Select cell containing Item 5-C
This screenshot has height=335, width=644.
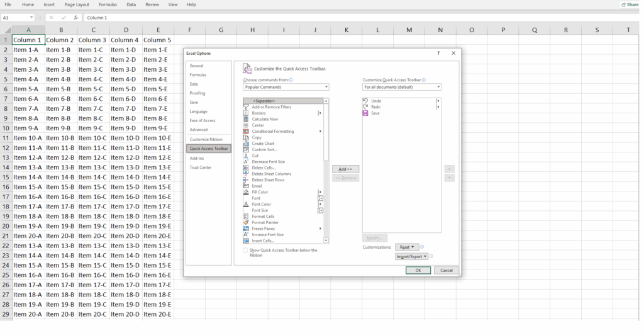pos(93,89)
